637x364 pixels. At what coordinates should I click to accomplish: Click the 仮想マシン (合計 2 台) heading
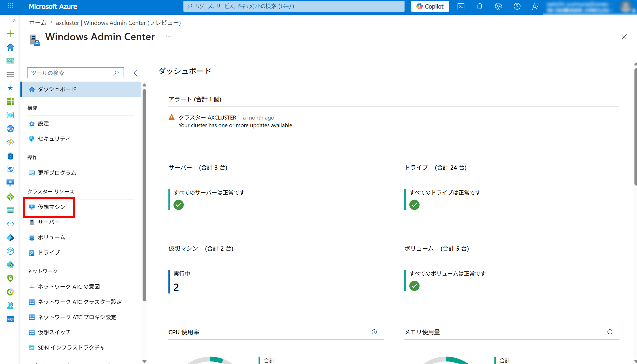[201, 249]
